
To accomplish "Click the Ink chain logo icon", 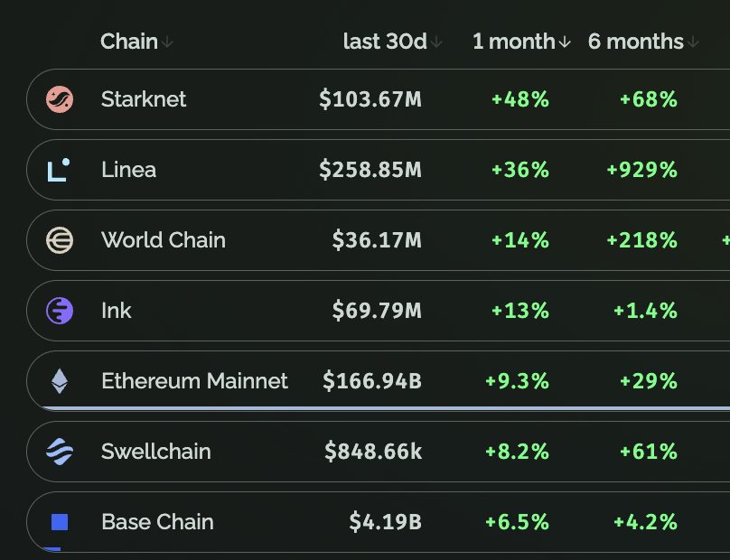I will click(60, 311).
